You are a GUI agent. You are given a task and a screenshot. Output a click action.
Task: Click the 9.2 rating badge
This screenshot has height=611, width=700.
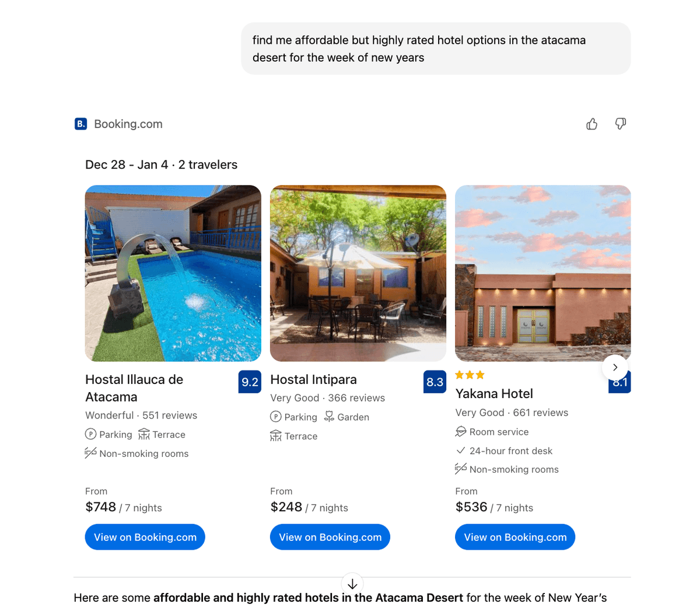pos(250,382)
